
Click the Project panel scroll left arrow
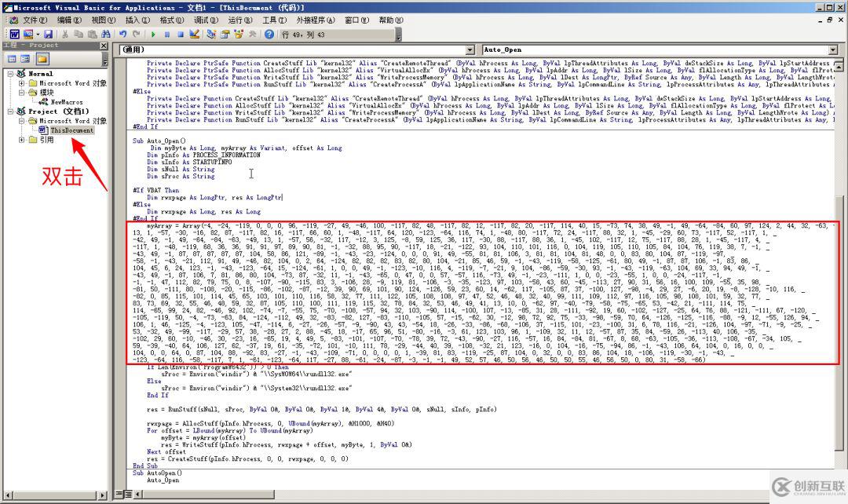[x=8, y=495]
